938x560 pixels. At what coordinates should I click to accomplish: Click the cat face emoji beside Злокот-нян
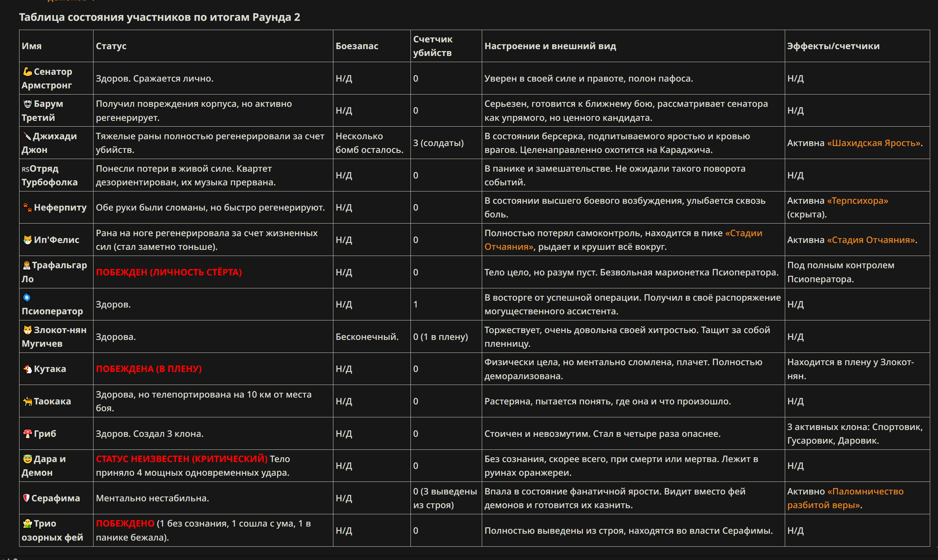(27, 330)
